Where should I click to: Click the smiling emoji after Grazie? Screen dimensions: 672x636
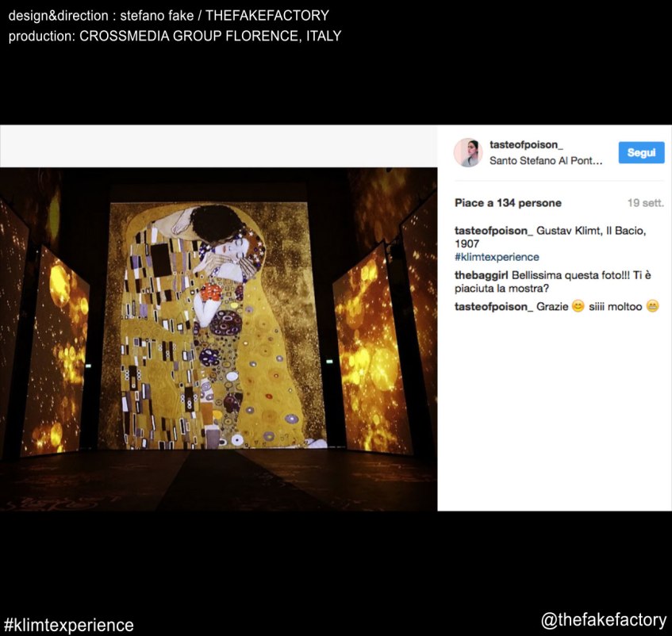(578, 307)
